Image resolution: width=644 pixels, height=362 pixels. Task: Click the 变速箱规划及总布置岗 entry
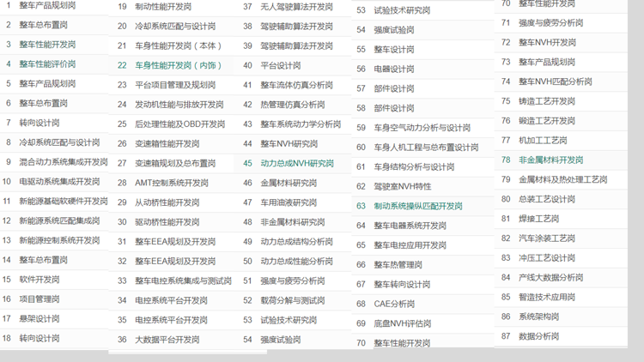[175, 163]
